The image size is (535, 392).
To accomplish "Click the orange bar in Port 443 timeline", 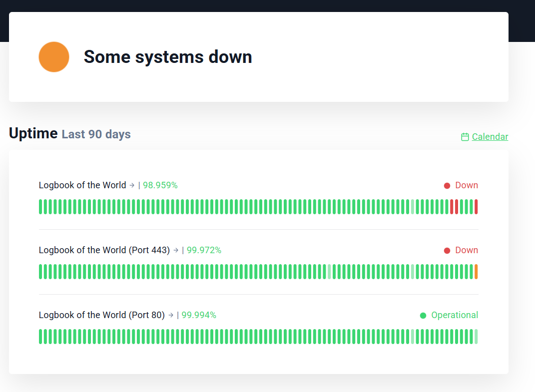I will (476, 272).
